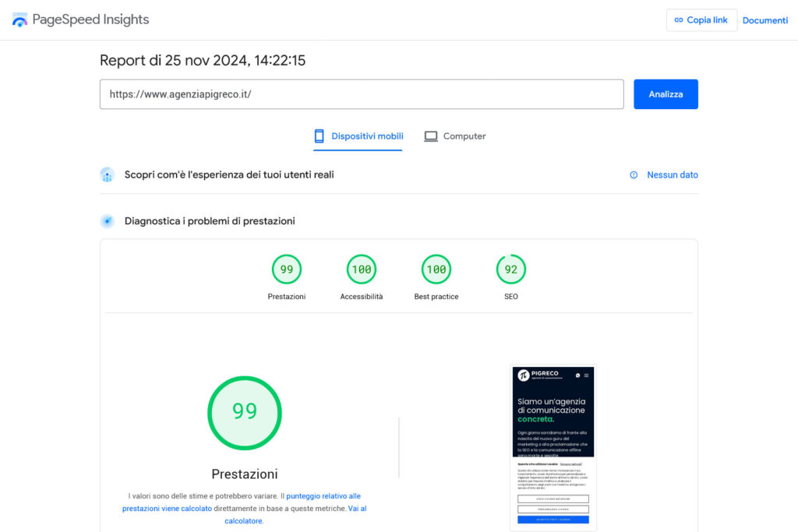
Task: Click 'Diagnostica i problemi di prestazioni' heading
Action: point(210,220)
